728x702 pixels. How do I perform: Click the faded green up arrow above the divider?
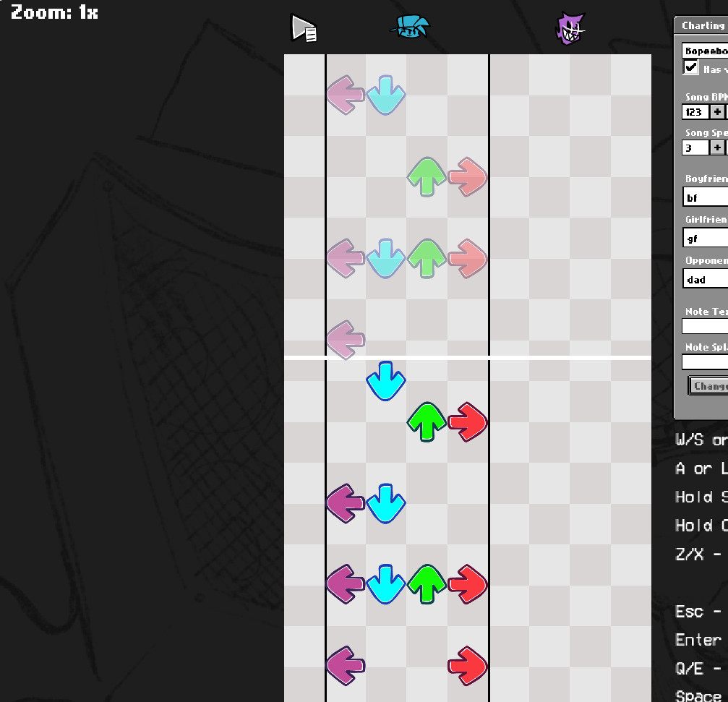pos(426,176)
